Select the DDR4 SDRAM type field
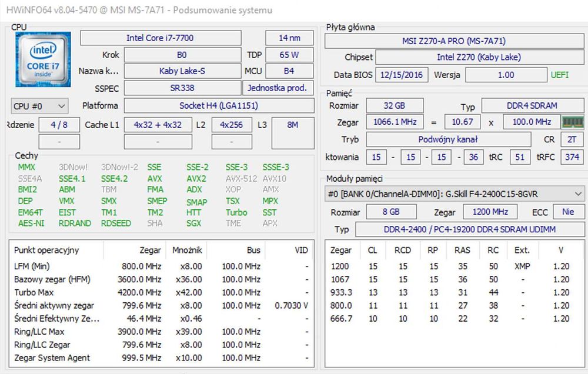This screenshot has width=588, height=374. point(533,105)
